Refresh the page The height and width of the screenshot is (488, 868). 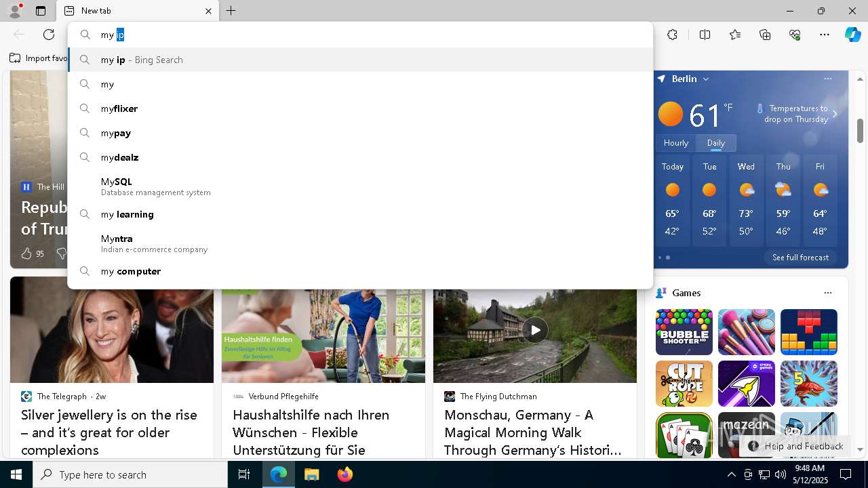(x=49, y=35)
